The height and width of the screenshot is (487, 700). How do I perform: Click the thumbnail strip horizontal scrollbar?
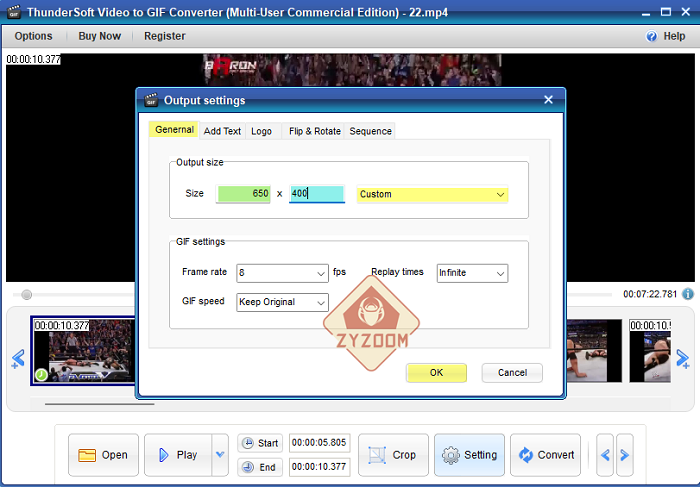point(100,404)
